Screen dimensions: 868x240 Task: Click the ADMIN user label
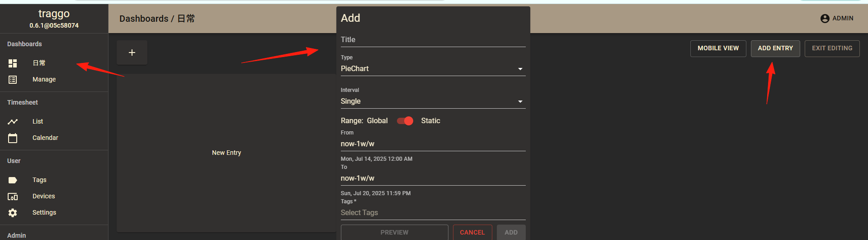point(843,19)
